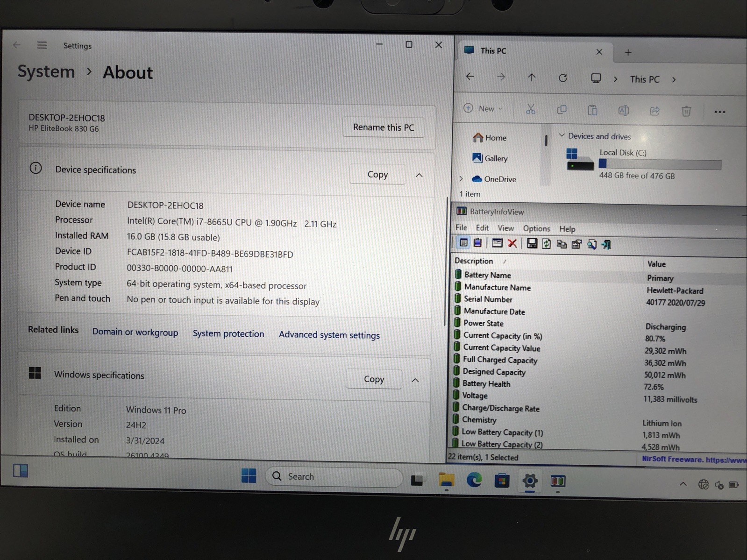Go up one folder level in File Explorer
The width and height of the screenshot is (747, 560).
tap(532, 78)
